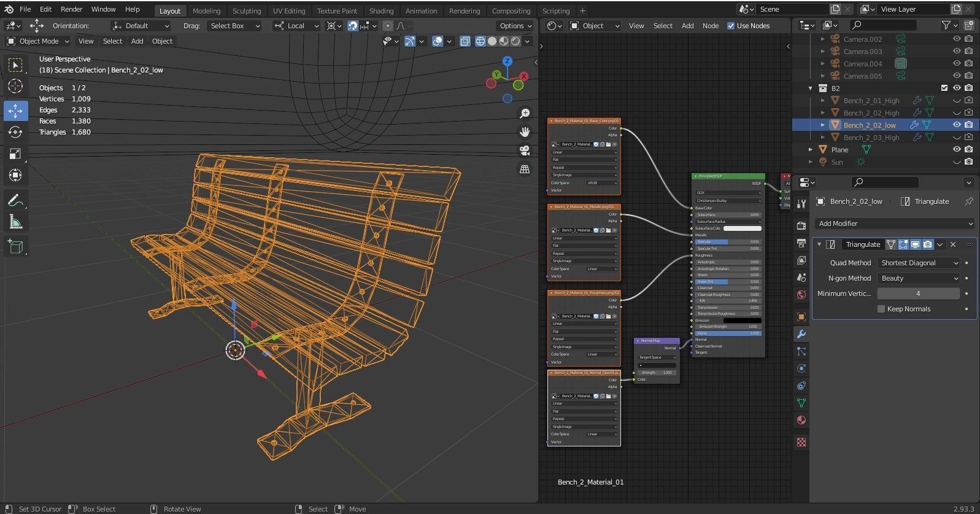
Task: Select the Annotate tool
Action: (15, 200)
